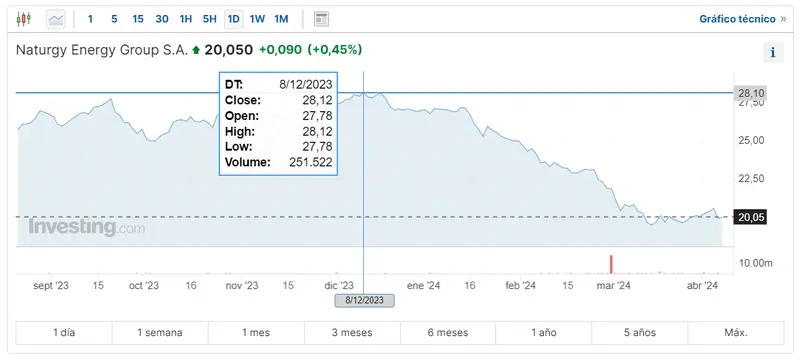Switch interval to 1W
This screenshot has height=362, width=800.
[257, 19]
